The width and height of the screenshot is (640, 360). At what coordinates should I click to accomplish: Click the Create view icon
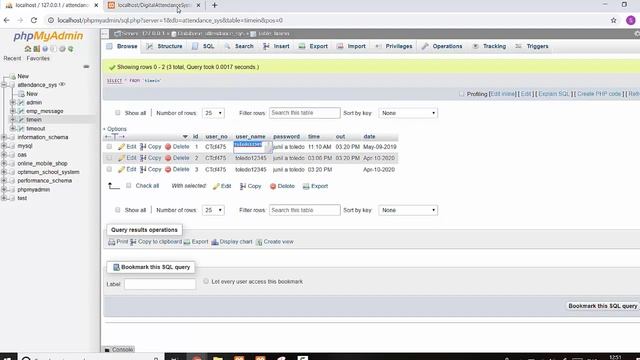click(259, 242)
